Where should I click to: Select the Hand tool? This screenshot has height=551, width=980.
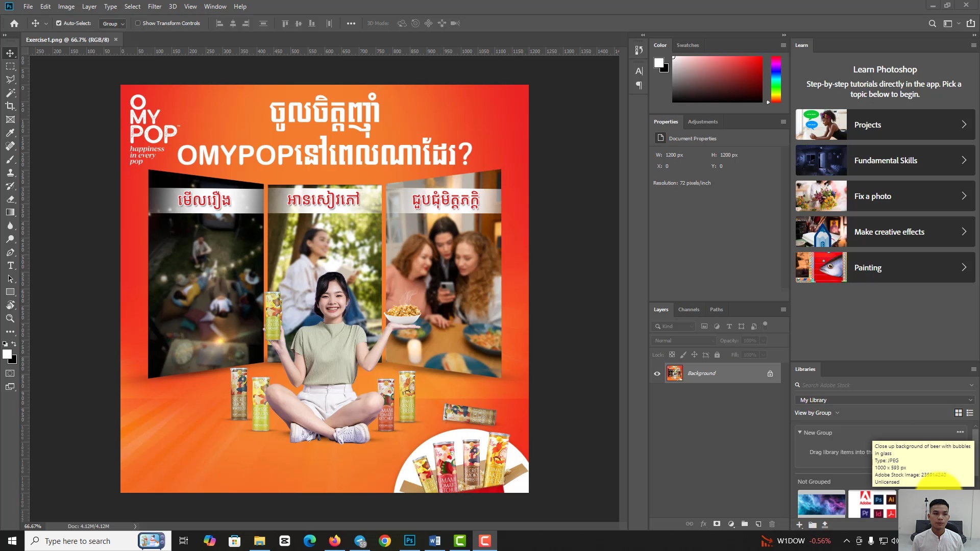click(10, 305)
